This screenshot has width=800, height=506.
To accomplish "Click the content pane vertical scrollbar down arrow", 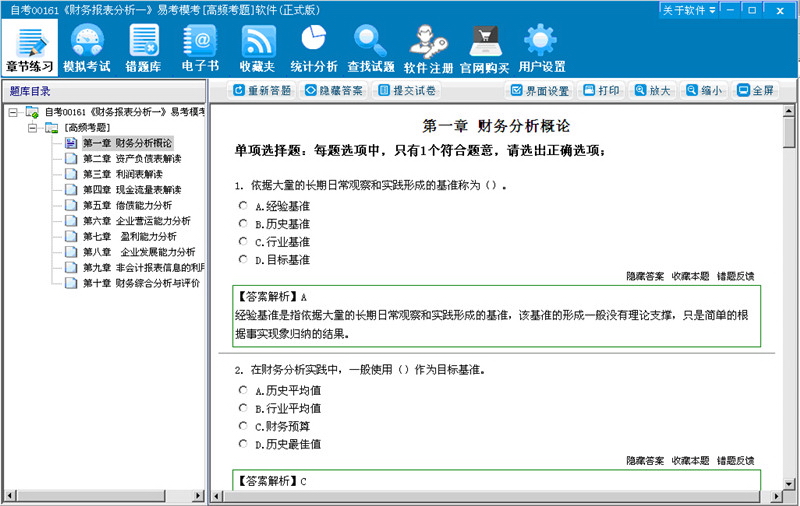I will coord(789,484).
